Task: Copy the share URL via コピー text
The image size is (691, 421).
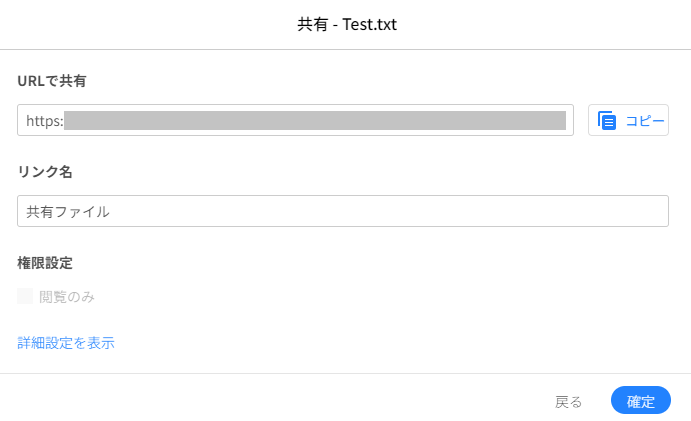Action: pyautogui.click(x=645, y=121)
